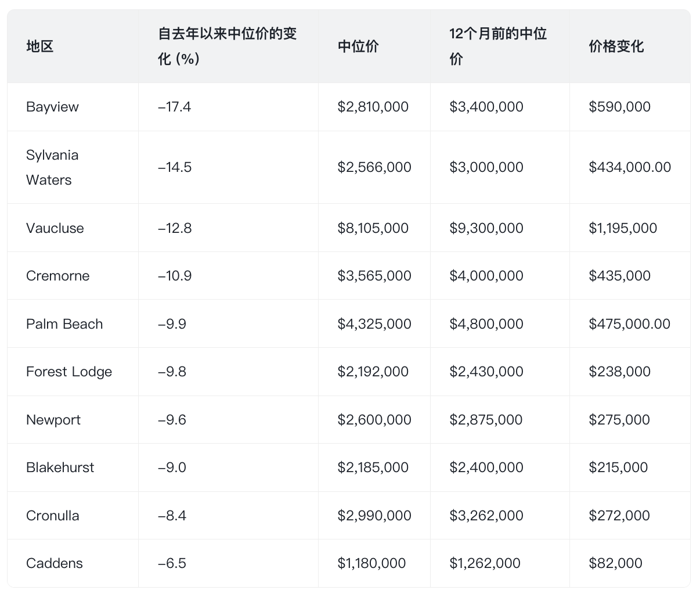This screenshot has height=597, width=700.
Task: Select the Blakehurst suburb cell
Action: click(x=60, y=467)
